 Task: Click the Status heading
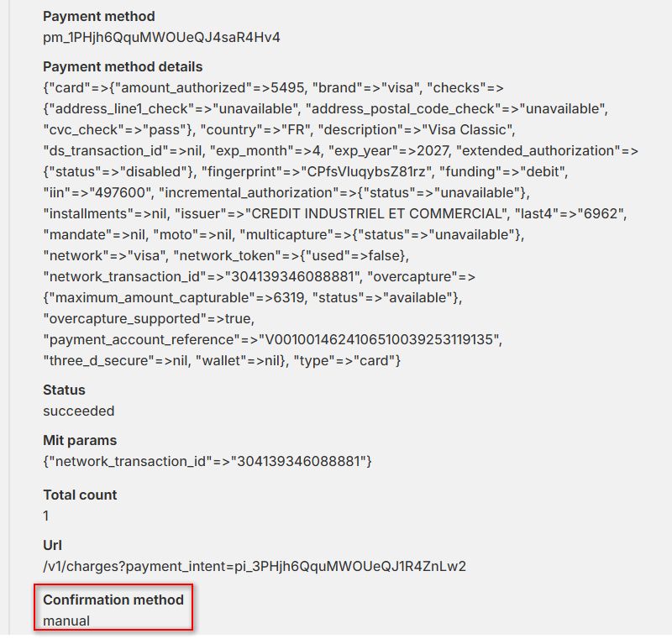(64, 390)
